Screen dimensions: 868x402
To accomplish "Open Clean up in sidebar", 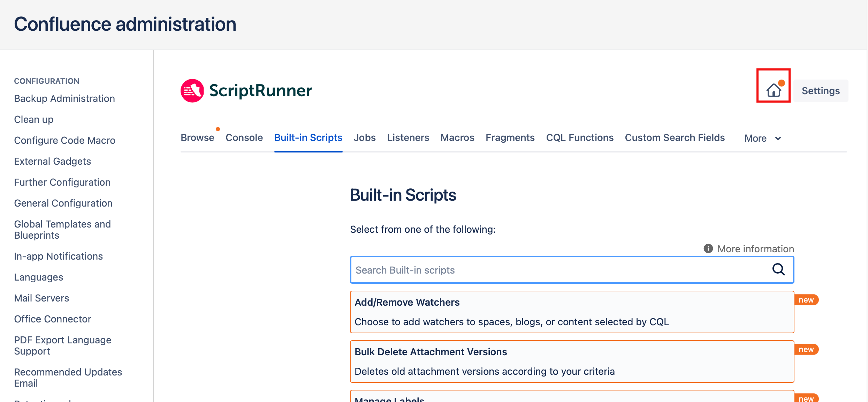I will tap(34, 119).
